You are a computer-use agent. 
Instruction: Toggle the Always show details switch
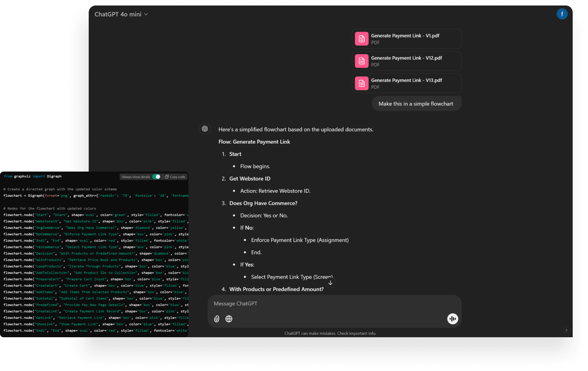[156, 177]
